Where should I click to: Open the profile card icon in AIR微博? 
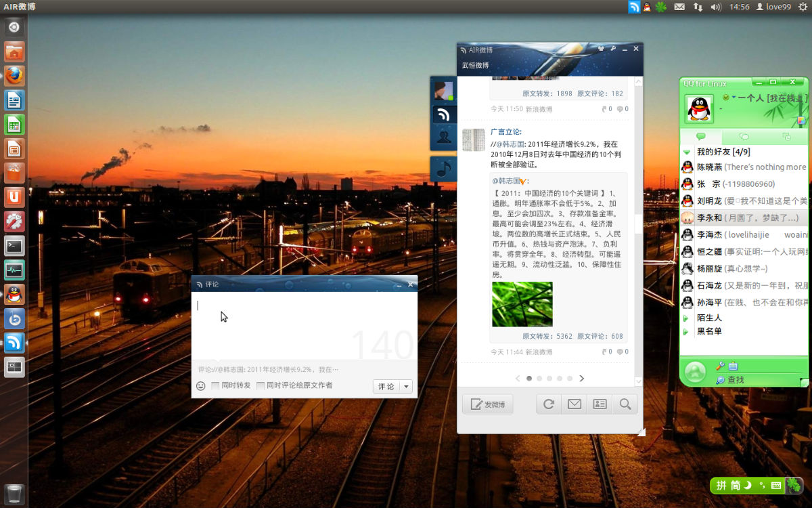click(x=600, y=404)
